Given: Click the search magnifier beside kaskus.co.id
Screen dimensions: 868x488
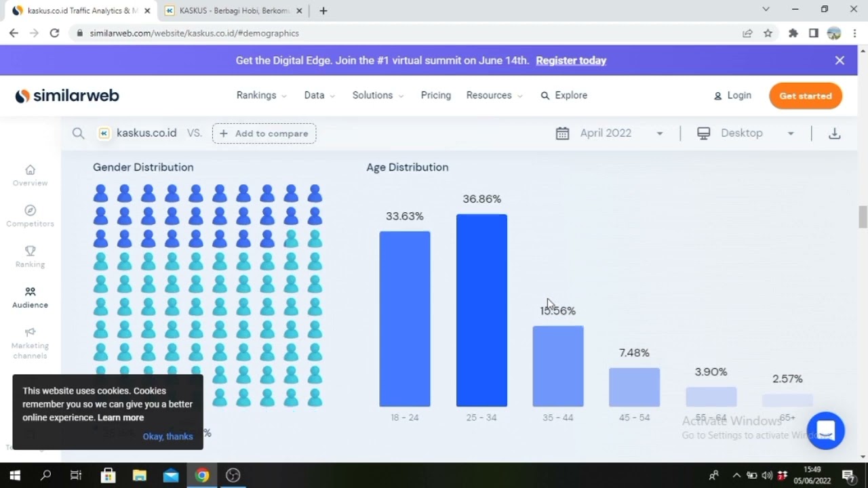Looking at the screenshot, I should (78, 134).
